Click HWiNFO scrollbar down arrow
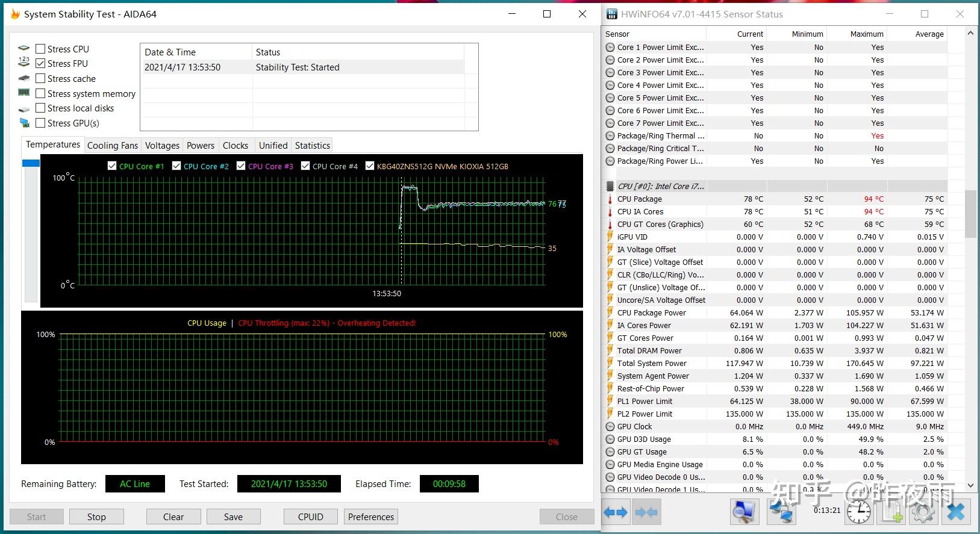Image resolution: width=980 pixels, height=534 pixels. coord(970,485)
